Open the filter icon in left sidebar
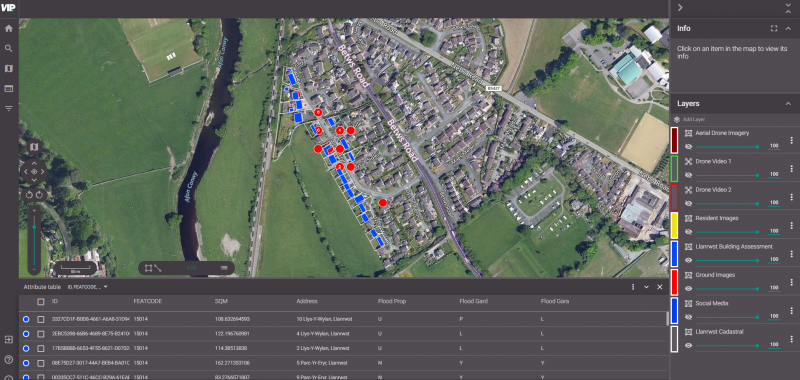This screenshot has height=380, width=800. click(x=8, y=108)
